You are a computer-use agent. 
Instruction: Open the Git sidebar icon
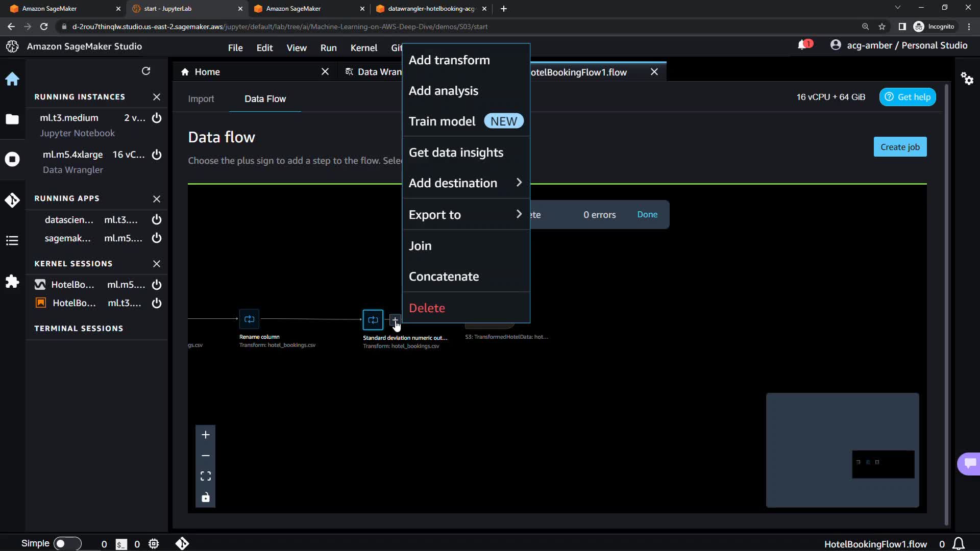point(12,200)
